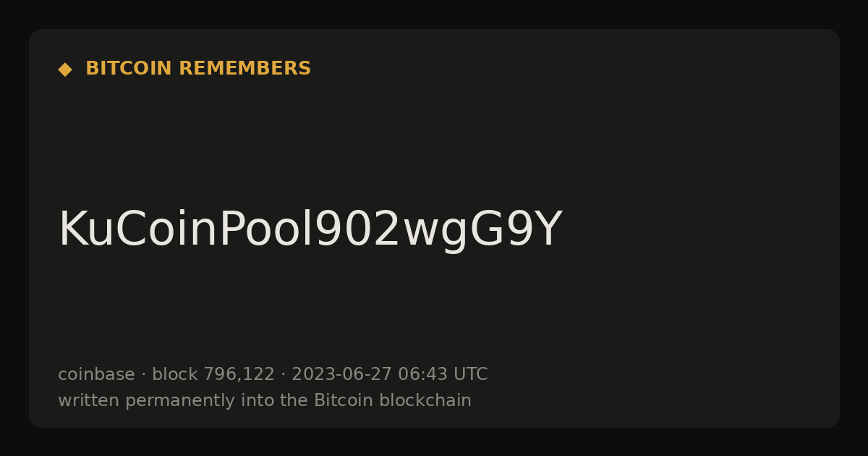
Task: Click the block number 796,122
Action: click(239, 375)
